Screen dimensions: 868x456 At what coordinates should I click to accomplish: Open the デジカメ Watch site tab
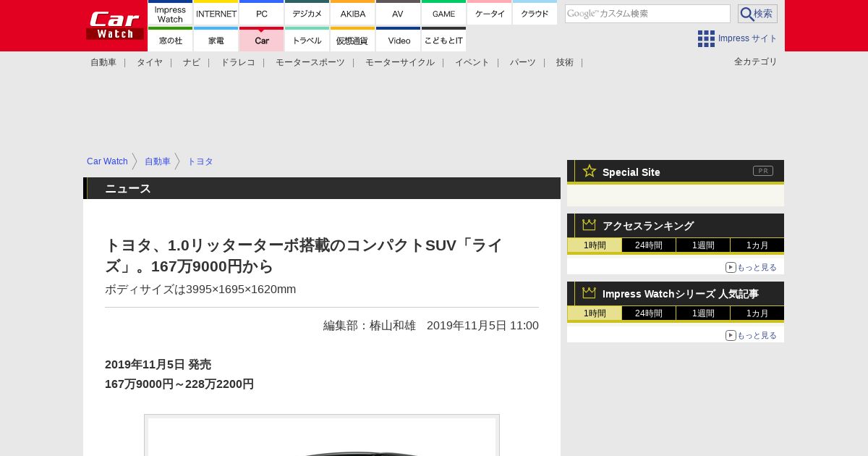(x=307, y=13)
